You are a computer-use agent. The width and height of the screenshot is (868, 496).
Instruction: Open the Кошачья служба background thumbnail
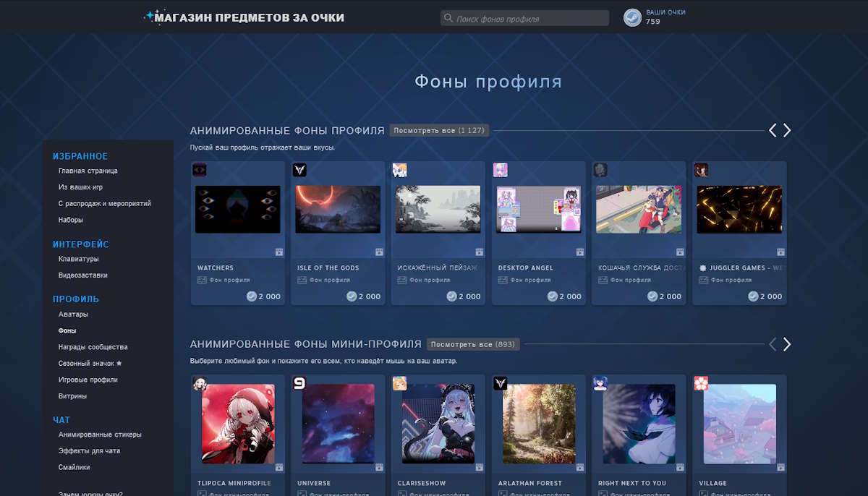pyautogui.click(x=639, y=209)
